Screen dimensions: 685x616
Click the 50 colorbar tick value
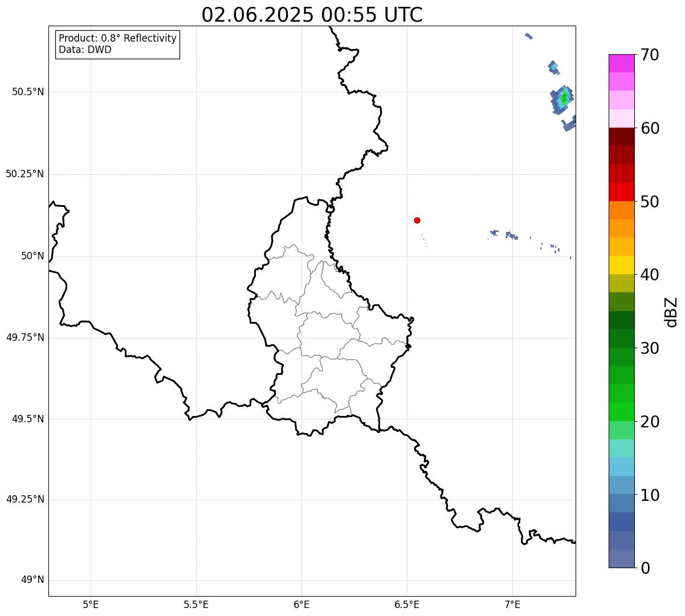[x=650, y=202]
